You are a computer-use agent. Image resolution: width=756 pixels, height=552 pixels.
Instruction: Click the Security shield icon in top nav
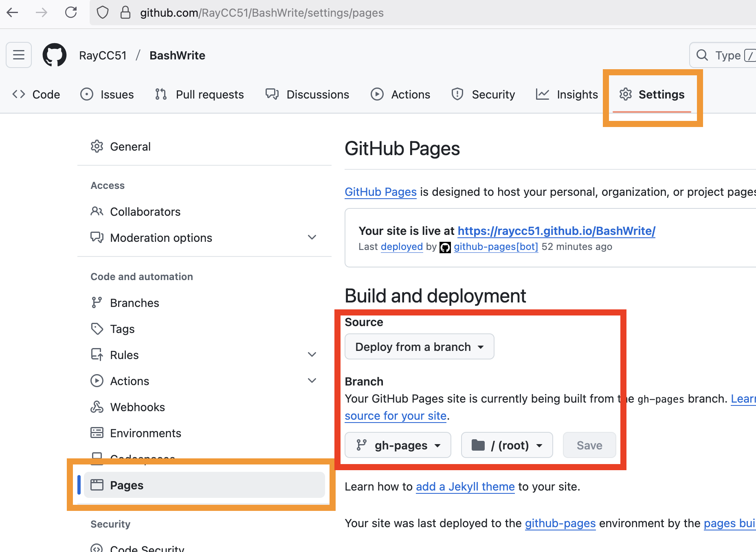click(x=457, y=94)
